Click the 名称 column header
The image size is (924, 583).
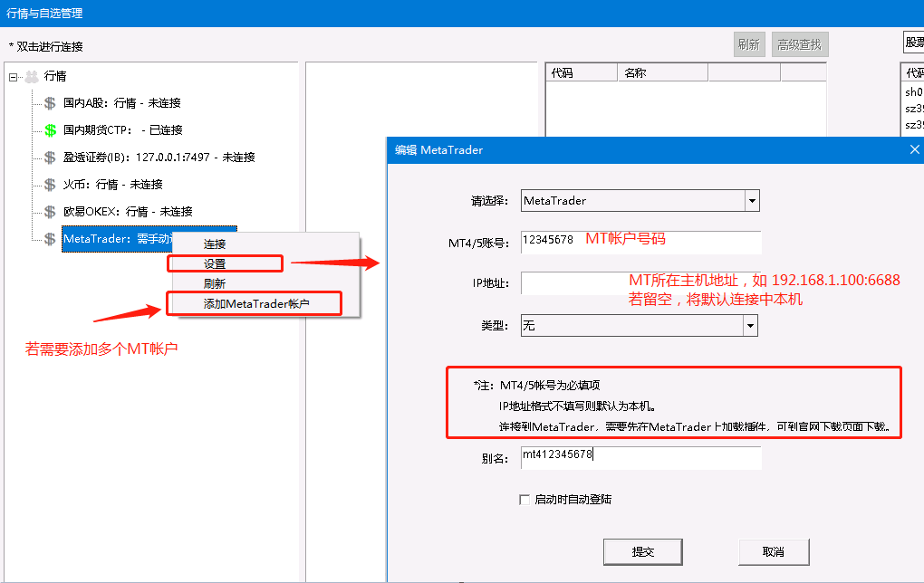pos(662,73)
